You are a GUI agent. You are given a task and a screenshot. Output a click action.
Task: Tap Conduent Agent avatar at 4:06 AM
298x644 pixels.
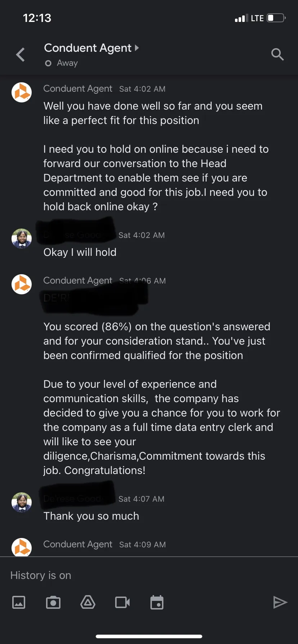[22, 284]
